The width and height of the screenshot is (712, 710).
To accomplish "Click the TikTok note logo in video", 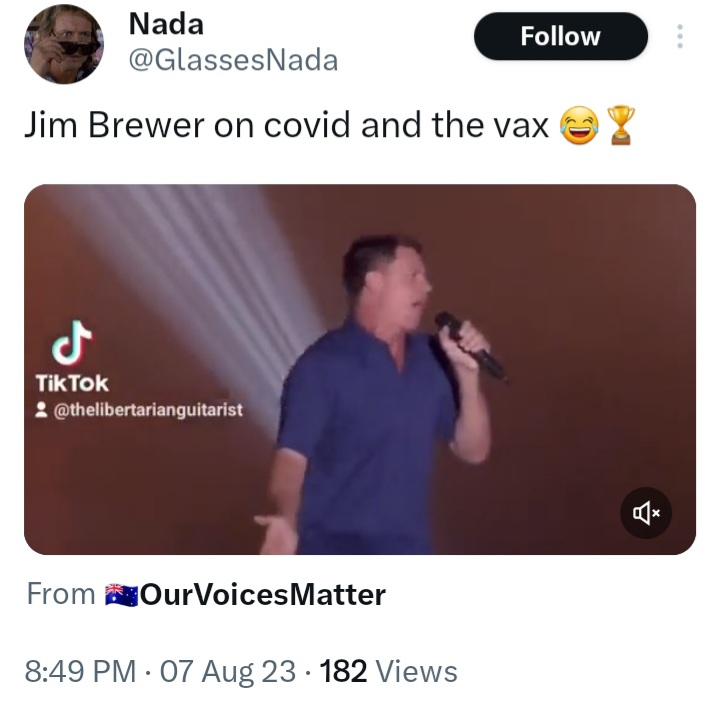I will (x=72, y=343).
